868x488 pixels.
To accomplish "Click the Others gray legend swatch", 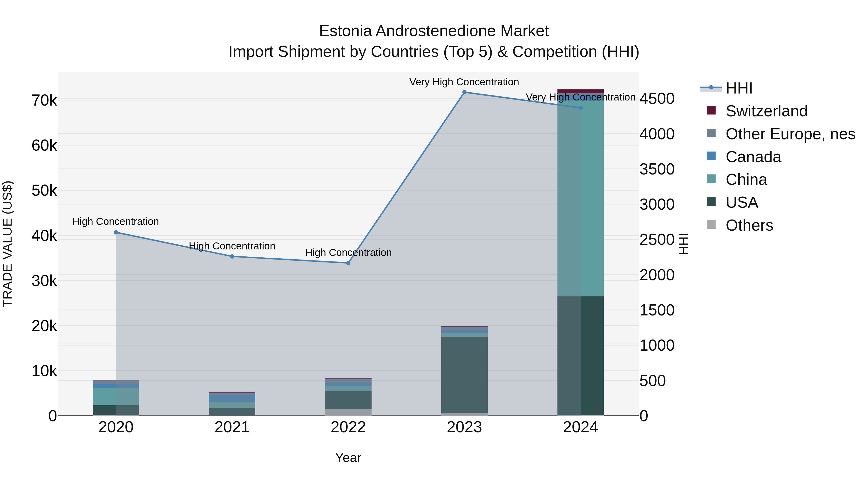I will (711, 224).
